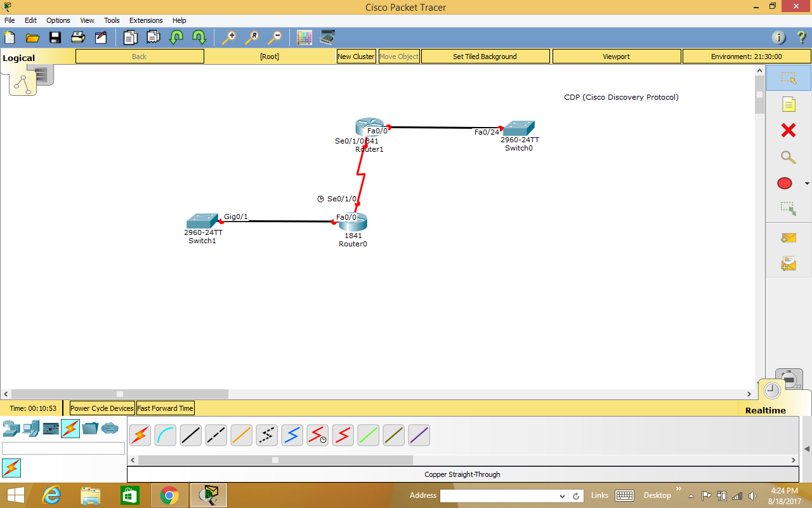The width and height of the screenshot is (812, 508).
Task: Pick the Copper Straight-Through cable
Action: click(x=191, y=435)
